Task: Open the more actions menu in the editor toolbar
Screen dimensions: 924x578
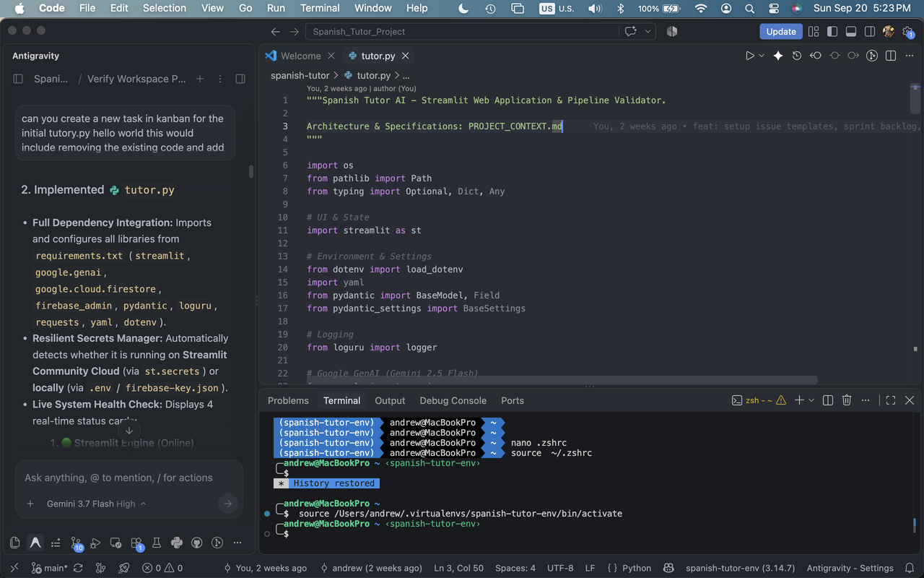Action: click(910, 56)
